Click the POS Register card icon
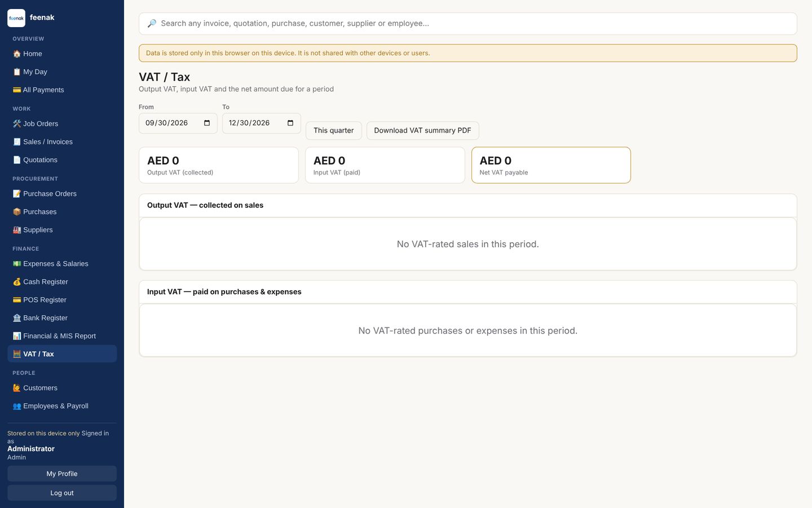The width and height of the screenshot is (812, 508). (x=17, y=300)
